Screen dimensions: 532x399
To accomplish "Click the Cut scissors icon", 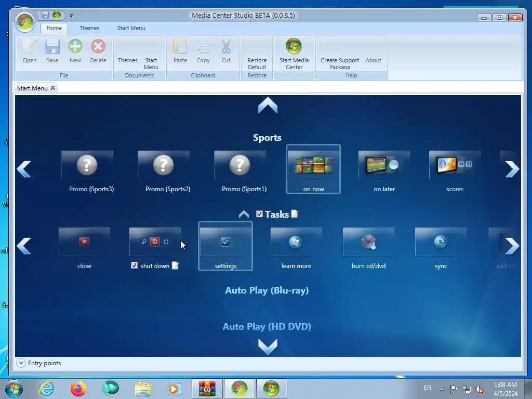I will 226,46.
